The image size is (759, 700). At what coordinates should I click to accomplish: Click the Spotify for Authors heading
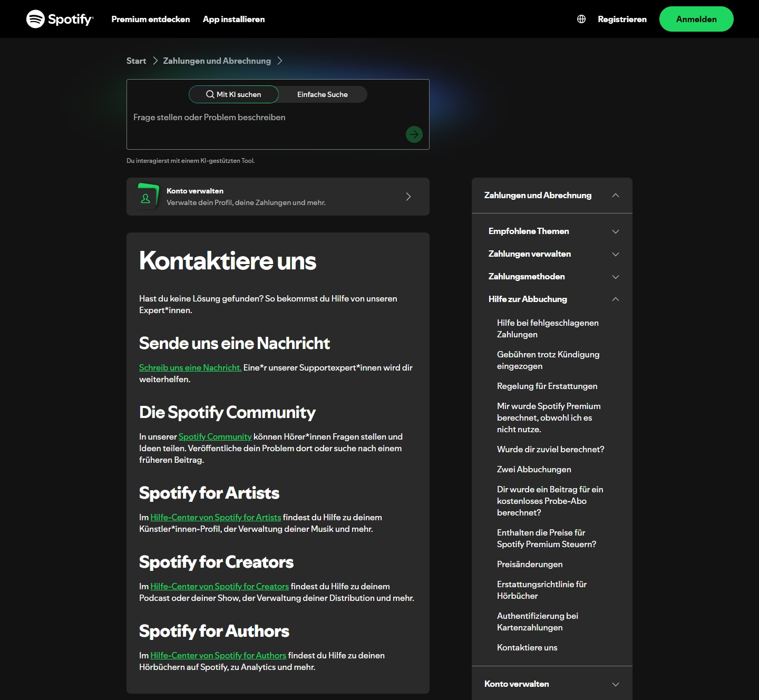pos(214,631)
